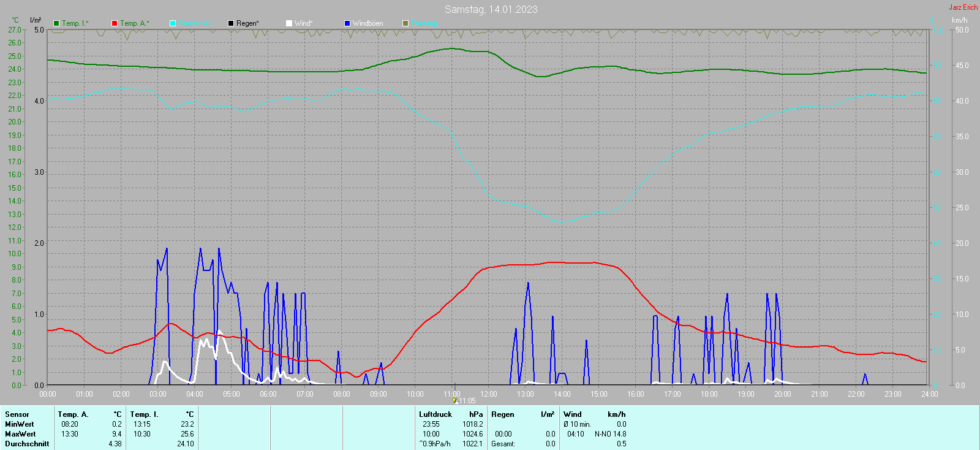Screen dimensions: 980x450
Task: Click the Regen header in bottom table
Action: tap(503, 414)
